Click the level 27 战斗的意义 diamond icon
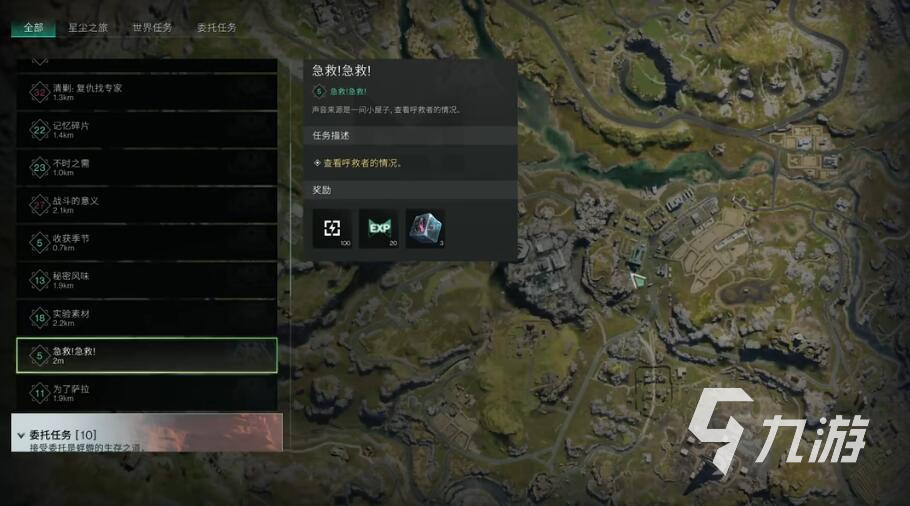Image resolution: width=910 pixels, height=506 pixels. tap(39, 205)
